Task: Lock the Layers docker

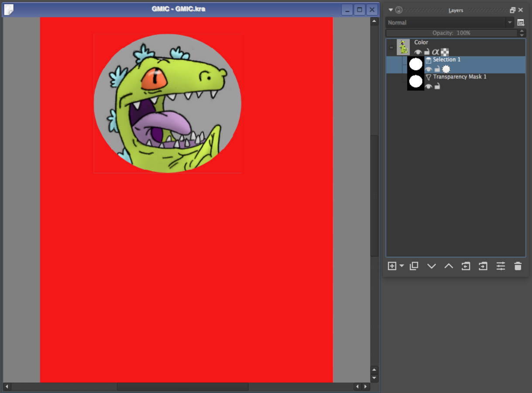Action: (399, 10)
